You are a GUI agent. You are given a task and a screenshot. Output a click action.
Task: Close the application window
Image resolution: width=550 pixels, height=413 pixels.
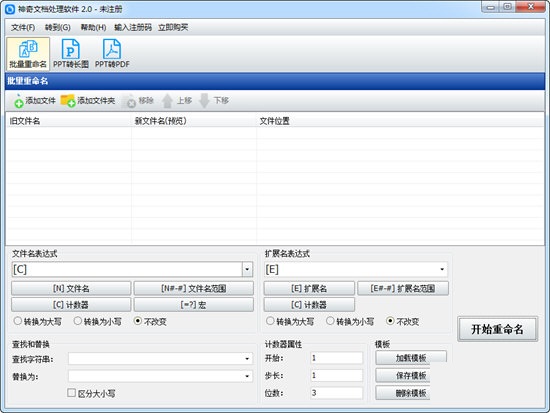pyautogui.click(x=531, y=7)
